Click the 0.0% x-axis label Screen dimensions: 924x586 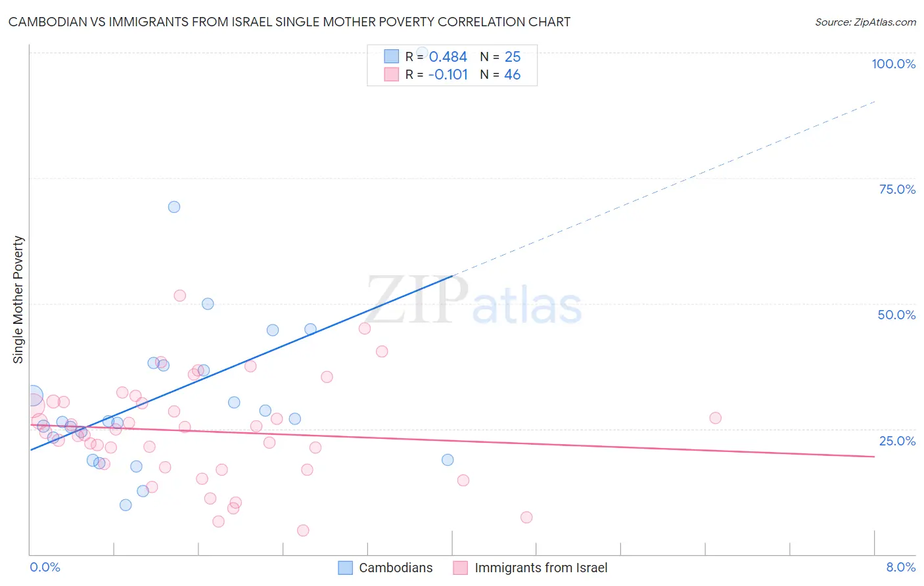pyautogui.click(x=45, y=567)
